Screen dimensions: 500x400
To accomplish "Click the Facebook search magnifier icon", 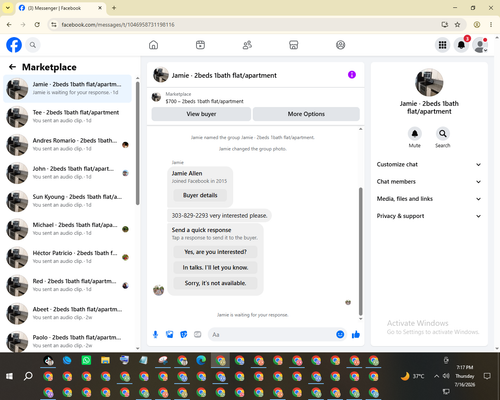I will click(33, 45).
